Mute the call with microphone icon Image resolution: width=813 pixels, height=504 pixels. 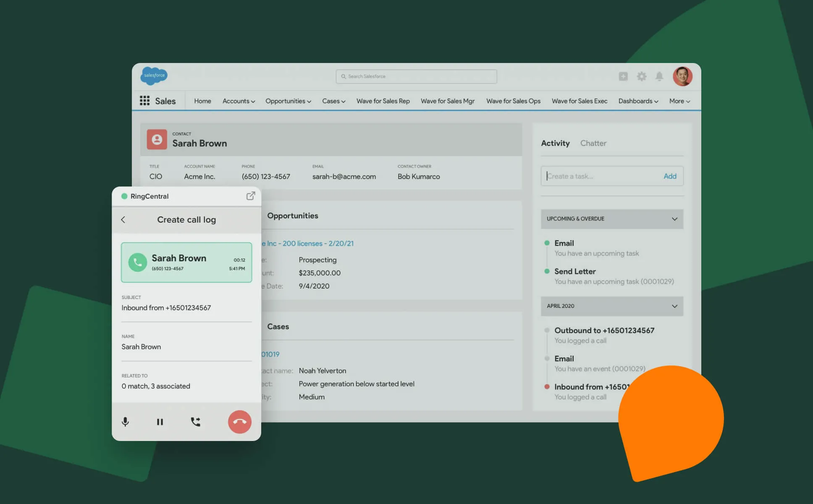tap(125, 422)
